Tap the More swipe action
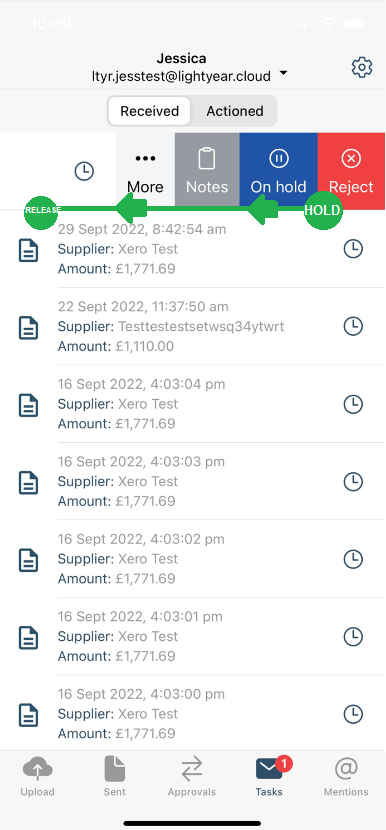This screenshot has height=830, width=386. (x=145, y=171)
